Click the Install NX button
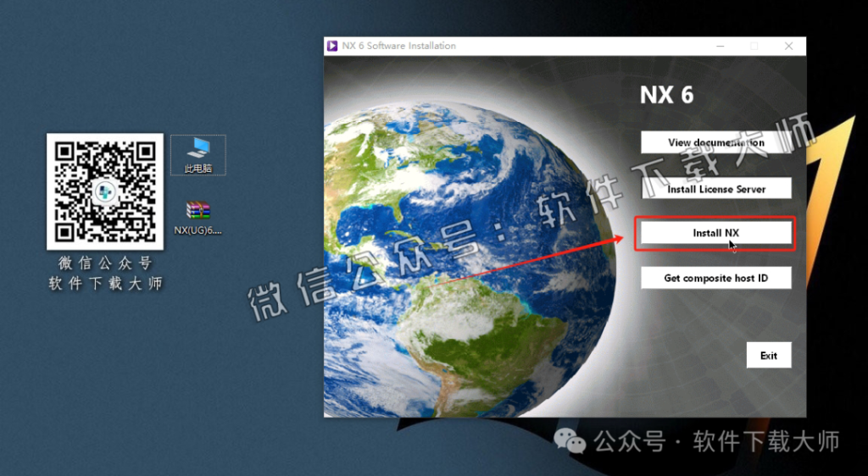This screenshot has height=476, width=868. point(715,234)
